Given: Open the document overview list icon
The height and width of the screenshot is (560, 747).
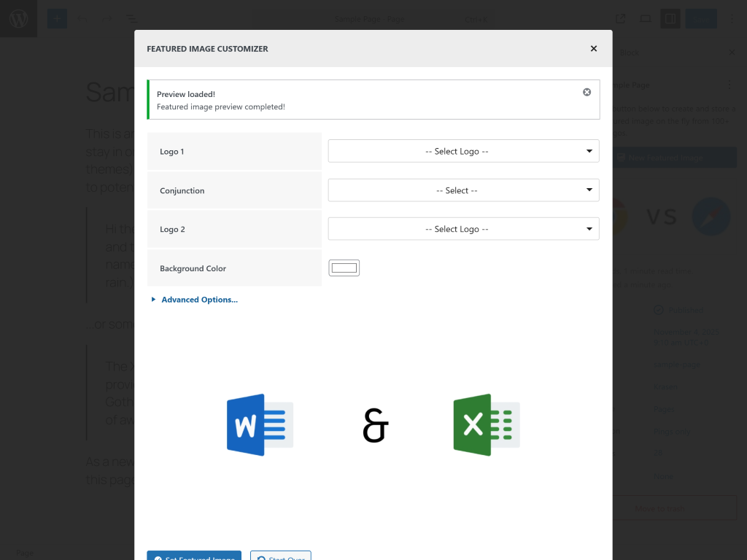Looking at the screenshot, I should coord(131,18).
